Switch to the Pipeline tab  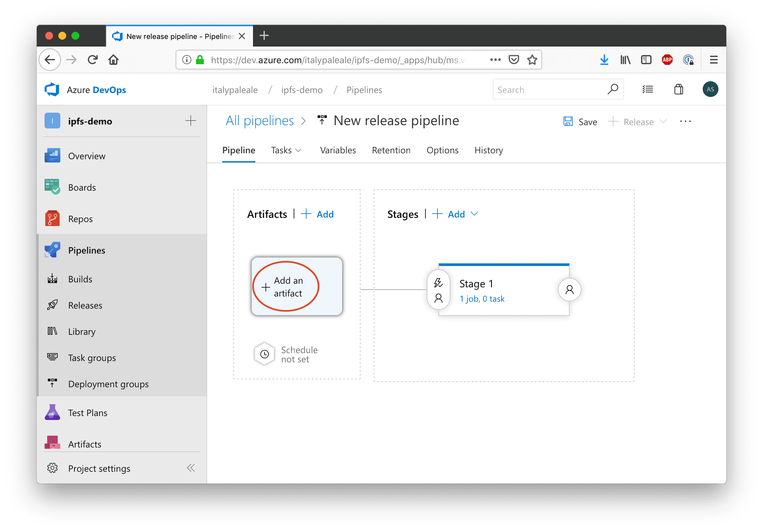(239, 150)
